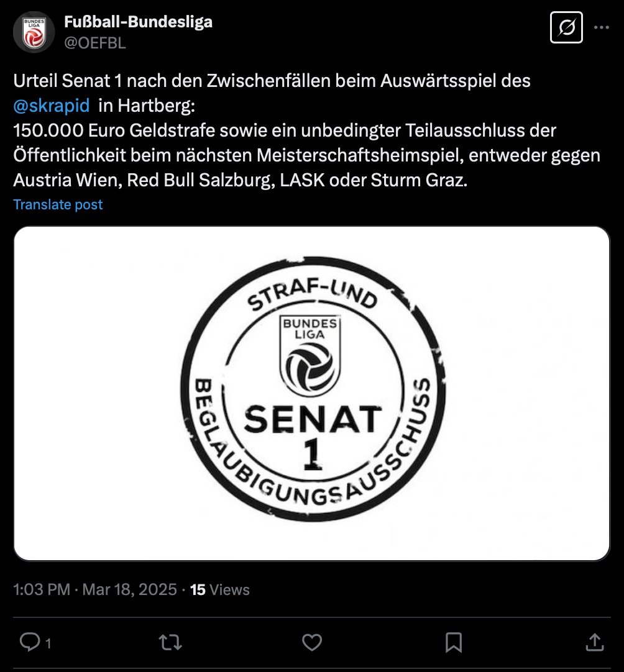The width and height of the screenshot is (624, 672).
Task: Open the share post icon
Action: point(594,642)
